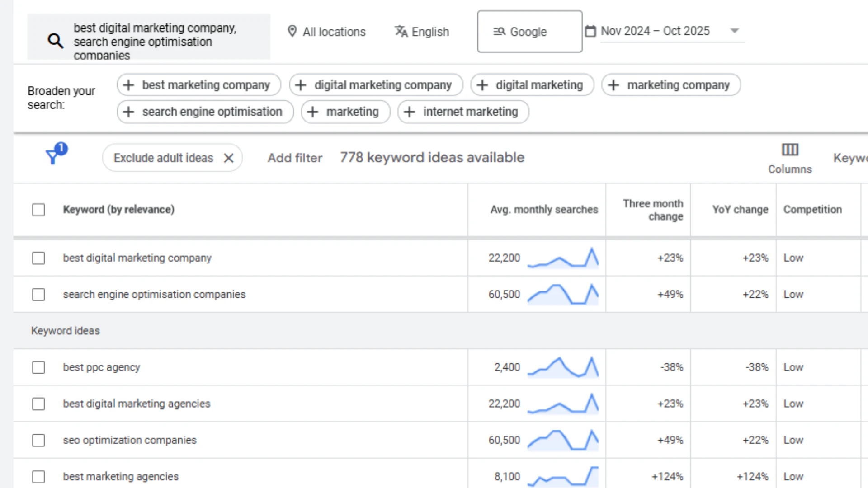The height and width of the screenshot is (488, 868).
Task: Click Low competition for best ppc agency
Action: click(793, 367)
